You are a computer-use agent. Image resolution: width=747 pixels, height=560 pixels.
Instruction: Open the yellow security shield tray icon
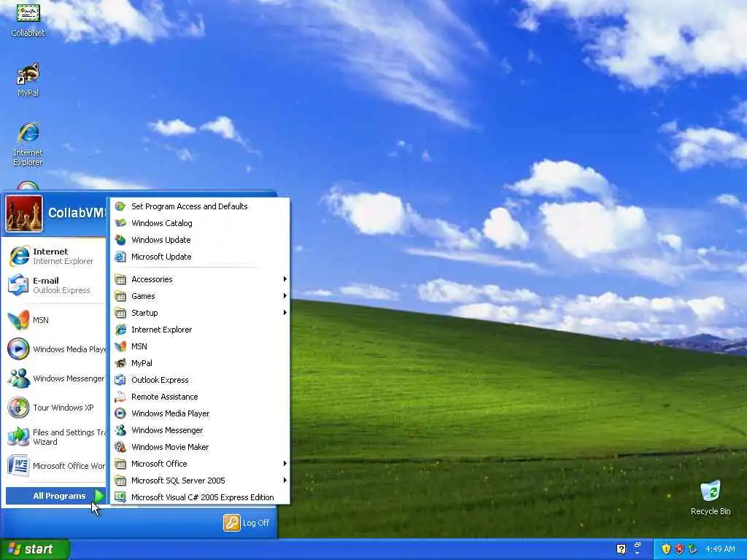666,549
